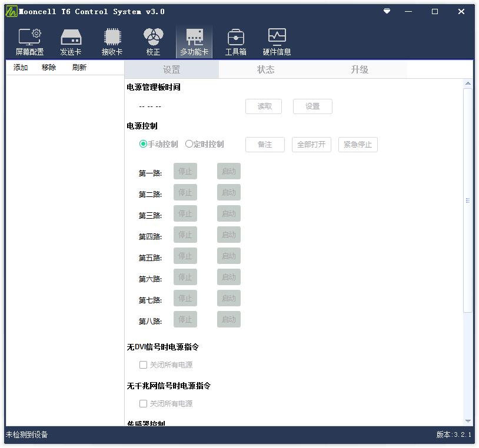
Task: Click 启动 for 第一路
Action: [229, 171]
